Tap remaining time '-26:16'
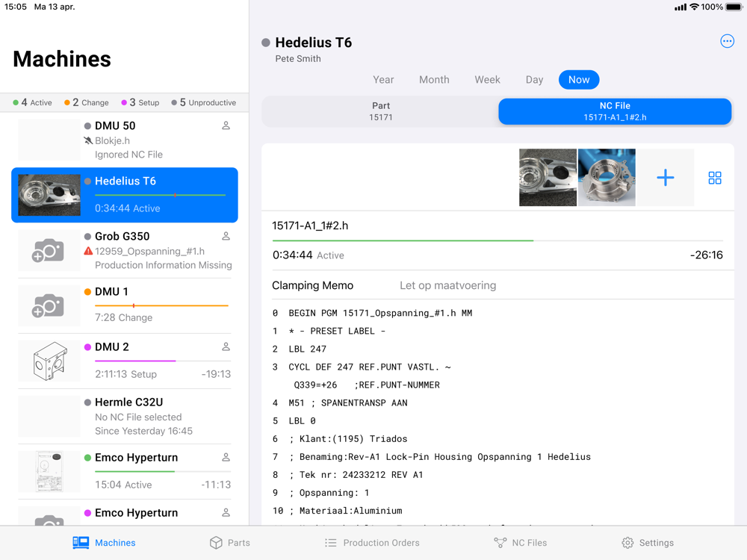The image size is (747, 560). click(x=706, y=255)
